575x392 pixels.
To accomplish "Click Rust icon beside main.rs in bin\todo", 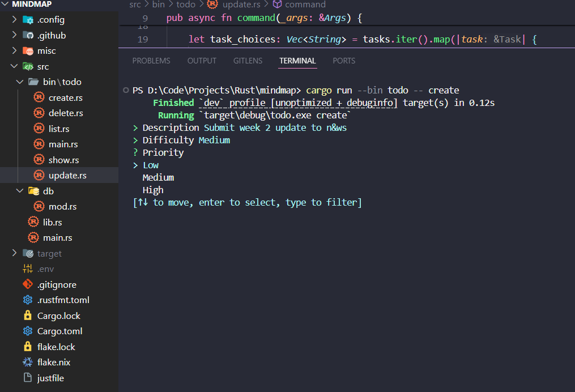I will point(39,144).
